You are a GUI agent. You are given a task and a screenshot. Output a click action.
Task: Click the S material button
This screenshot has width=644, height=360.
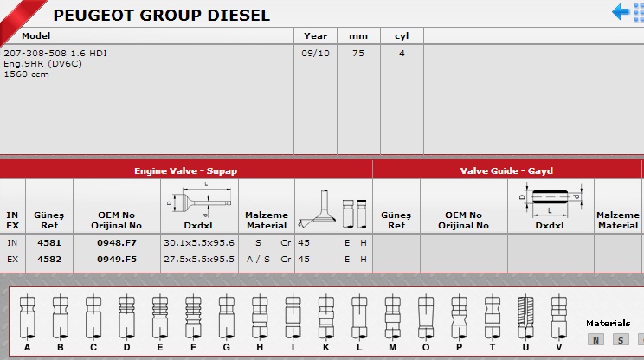[621, 340]
